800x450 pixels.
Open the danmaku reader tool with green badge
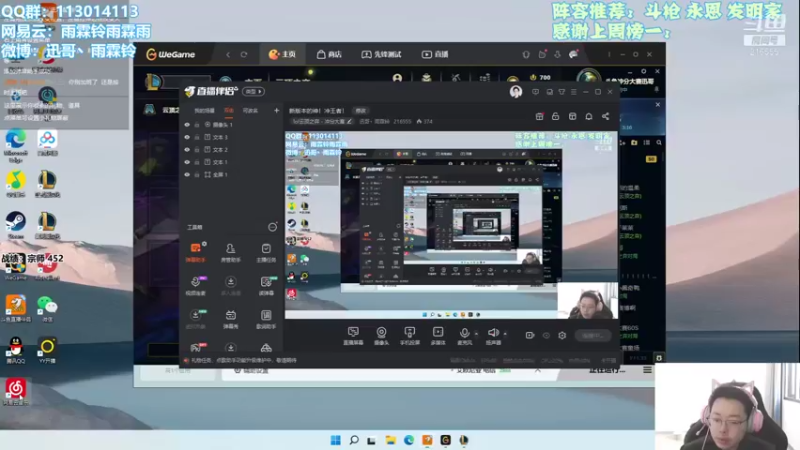(x=266, y=286)
